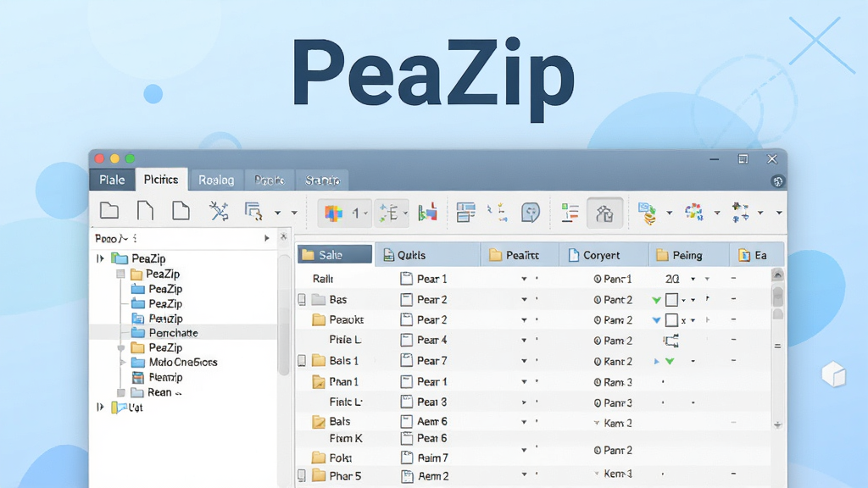Click the green check arrow in Bals 1 row

click(670, 361)
